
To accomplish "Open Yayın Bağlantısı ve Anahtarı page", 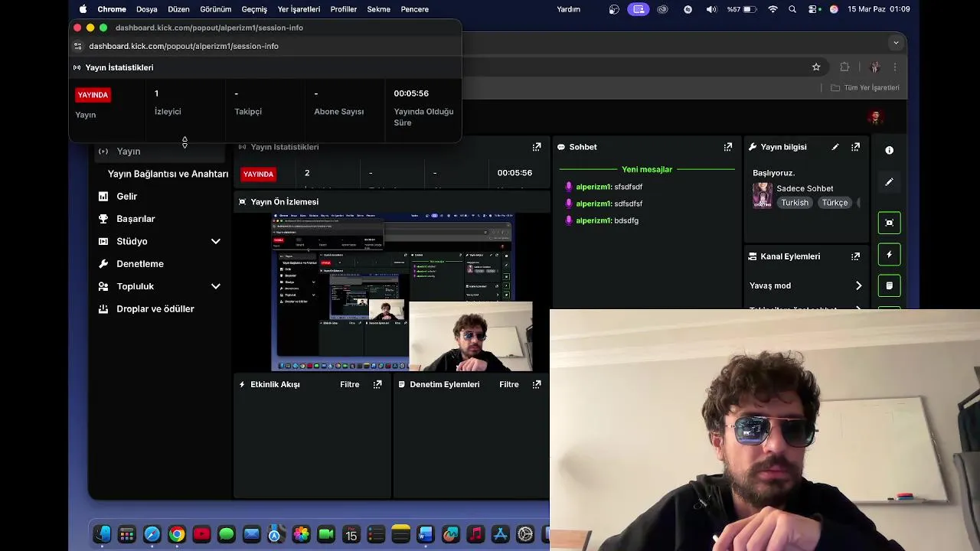I will click(168, 174).
